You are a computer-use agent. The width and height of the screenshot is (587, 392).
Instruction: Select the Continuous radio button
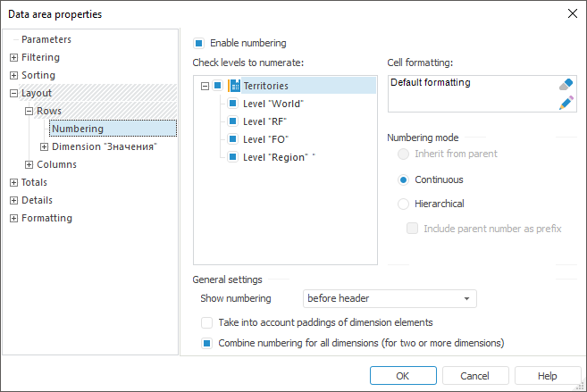(404, 179)
